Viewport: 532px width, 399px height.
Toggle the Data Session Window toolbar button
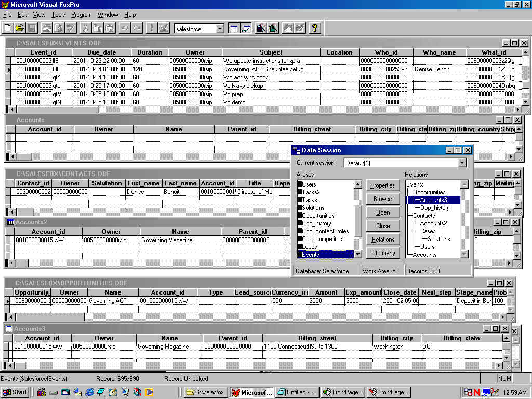[246, 29]
